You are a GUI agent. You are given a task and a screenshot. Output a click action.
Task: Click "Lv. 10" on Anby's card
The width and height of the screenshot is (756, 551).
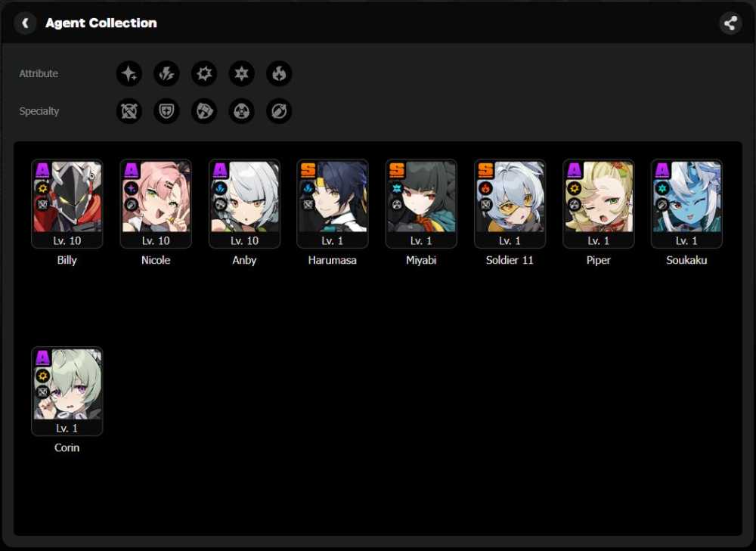click(244, 240)
